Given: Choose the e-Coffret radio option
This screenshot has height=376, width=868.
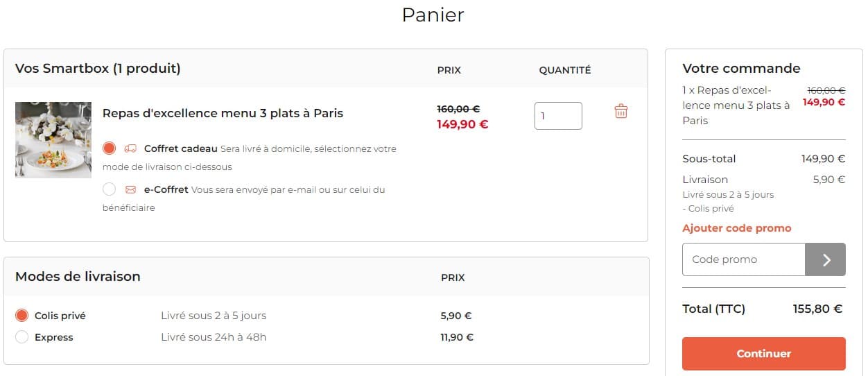Looking at the screenshot, I should pyautogui.click(x=109, y=189).
